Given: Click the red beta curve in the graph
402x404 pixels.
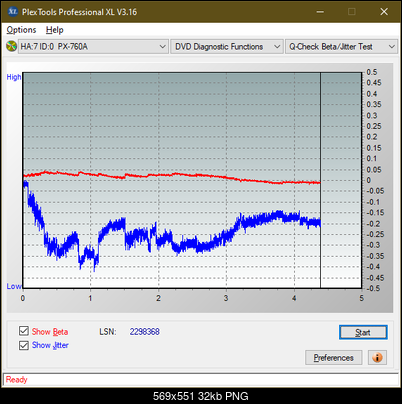Looking at the screenshot, I should (173, 174).
